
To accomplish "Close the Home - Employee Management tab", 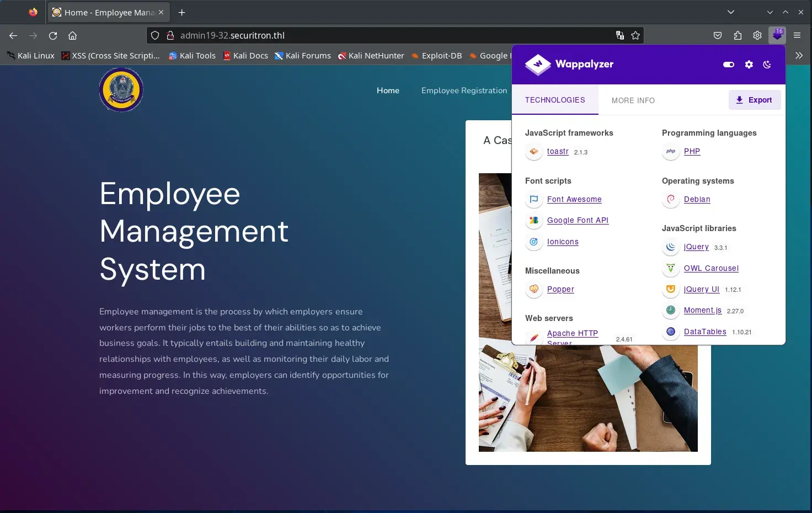I will [161, 12].
